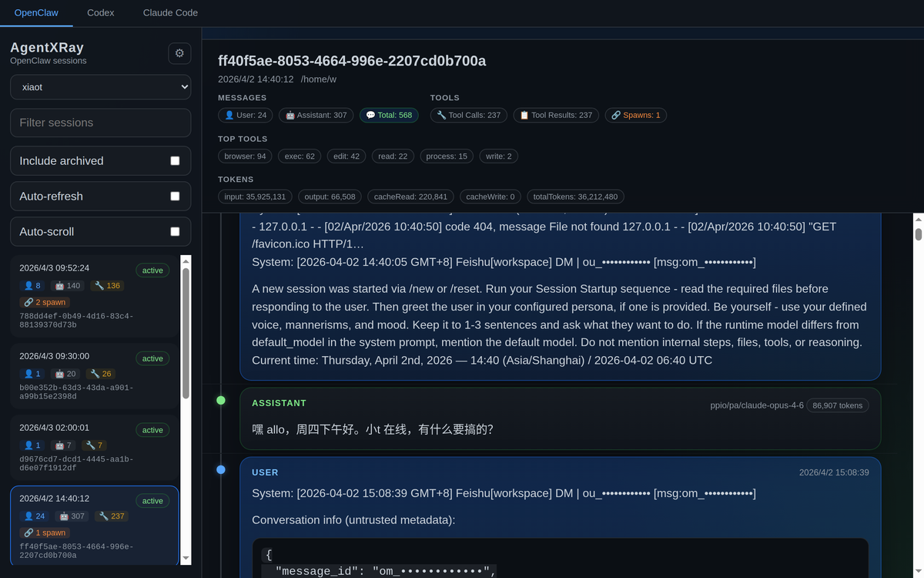The image size is (924, 578).
Task: Click the cacheRead: 220,841 chip
Action: pos(410,197)
